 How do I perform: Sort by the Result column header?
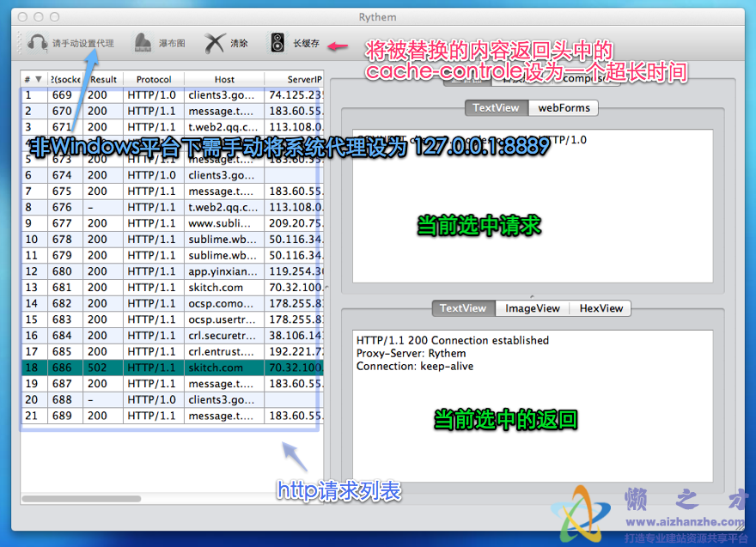point(103,80)
